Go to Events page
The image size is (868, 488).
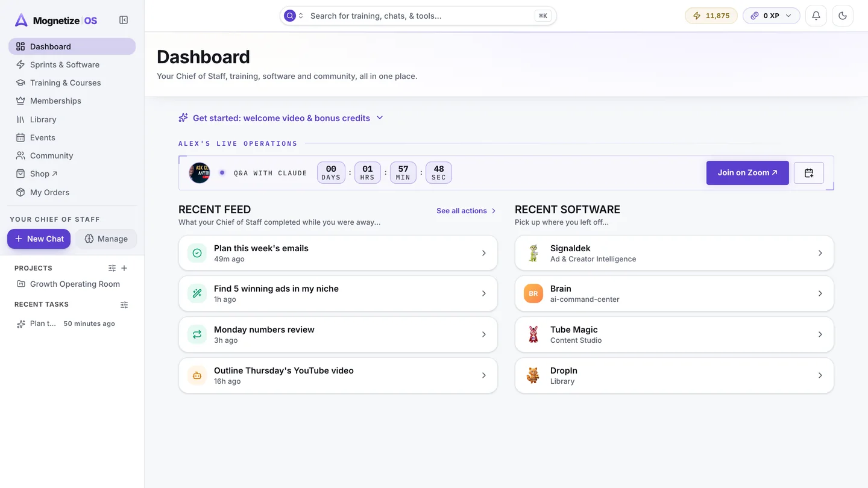[x=72, y=137]
